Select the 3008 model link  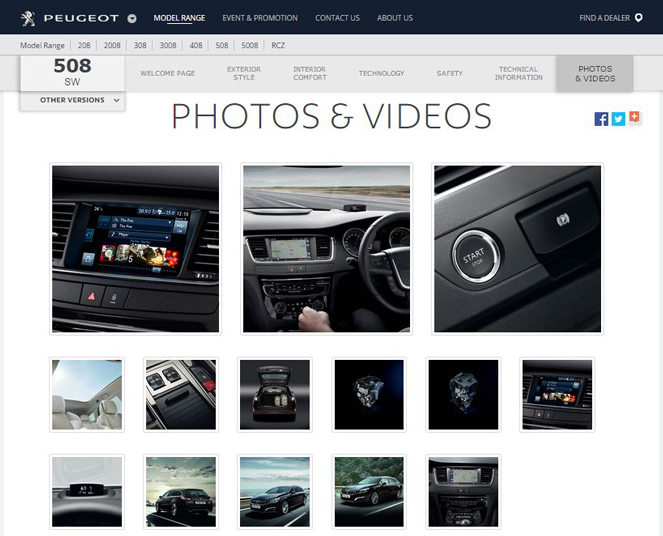168,45
